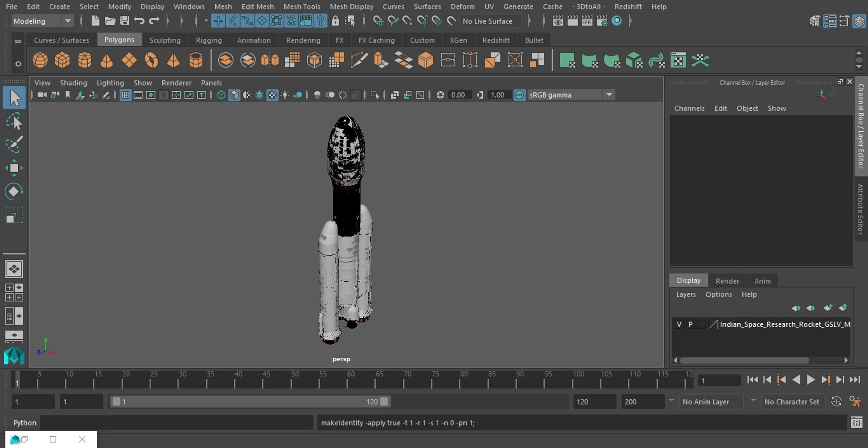Screen dimensions: 868x448
Task: Open the UV Editor shelf icon
Action: (x=678, y=60)
